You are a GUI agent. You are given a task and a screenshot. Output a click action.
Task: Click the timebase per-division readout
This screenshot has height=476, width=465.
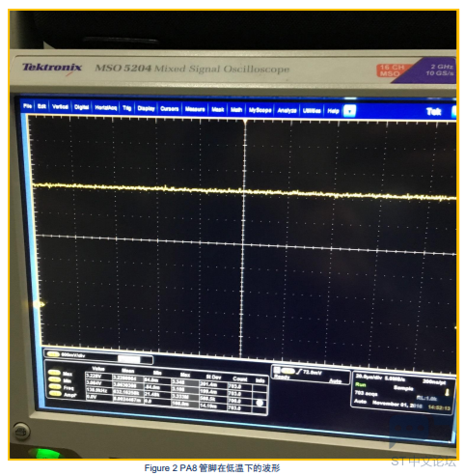(x=369, y=377)
